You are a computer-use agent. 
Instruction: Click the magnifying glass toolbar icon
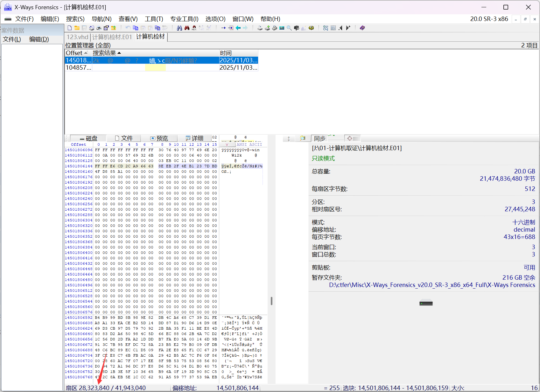[x=289, y=28]
